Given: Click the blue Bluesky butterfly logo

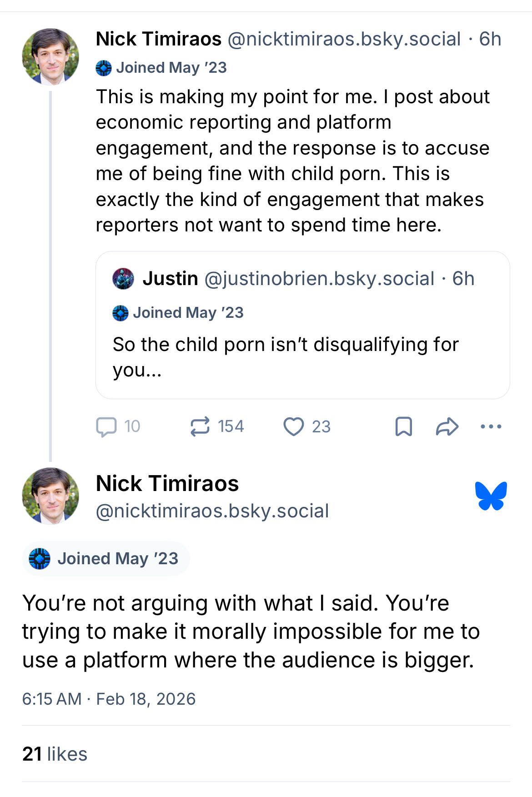Looking at the screenshot, I should click(x=491, y=496).
